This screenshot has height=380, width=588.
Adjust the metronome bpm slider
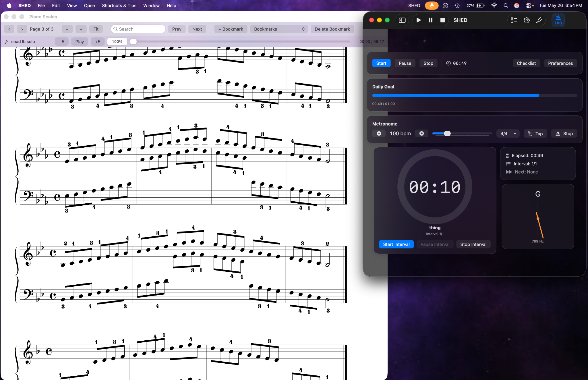[x=462, y=134]
